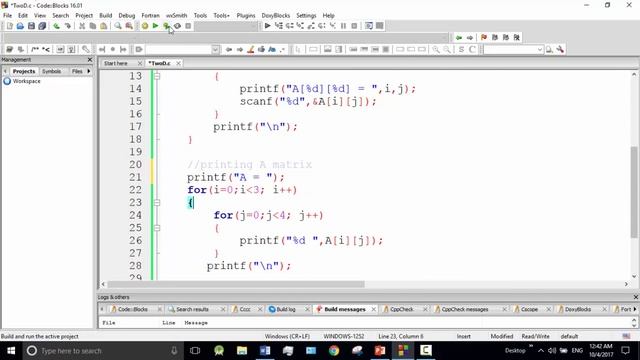Click the Build gear icon
This screenshot has height=360, width=640.
pos(145,26)
